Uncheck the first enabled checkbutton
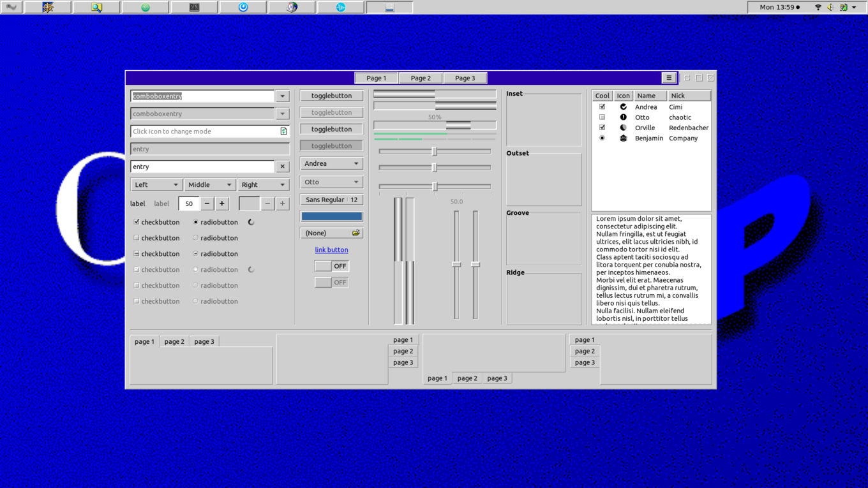The width and height of the screenshot is (868, 488). tap(137, 222)
